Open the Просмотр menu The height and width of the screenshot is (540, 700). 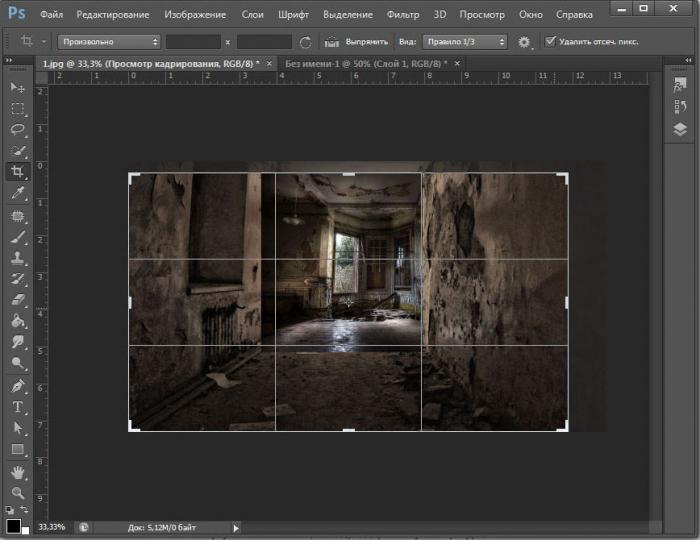pos(482,15)
